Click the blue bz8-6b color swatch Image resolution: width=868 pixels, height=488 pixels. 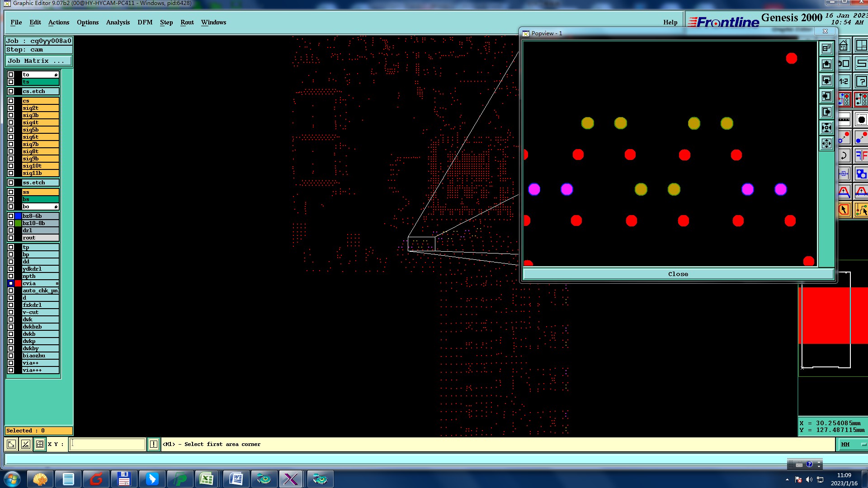(18, 216)
